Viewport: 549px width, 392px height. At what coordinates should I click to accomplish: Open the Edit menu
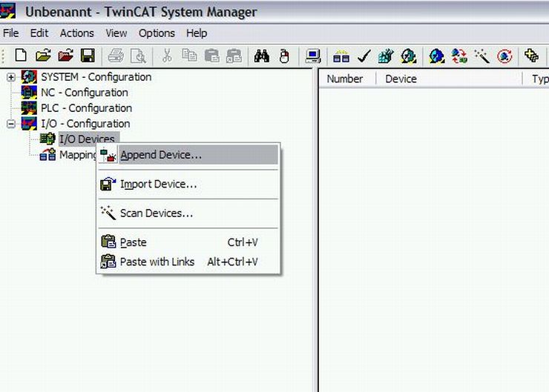[x=39, y=33]
